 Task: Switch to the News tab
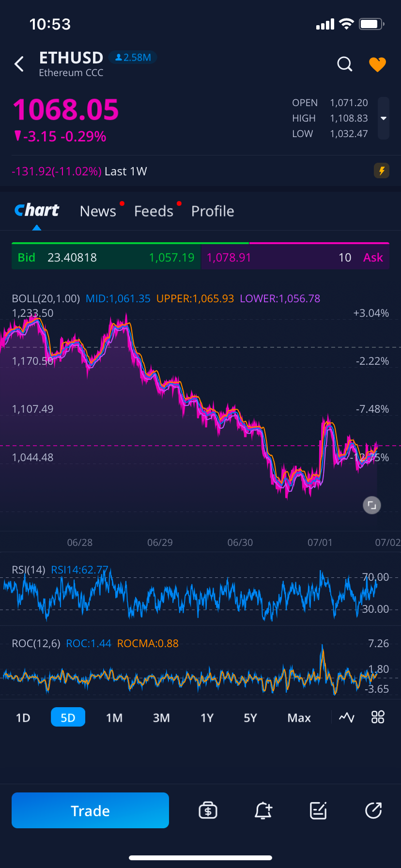click(x=98, y=211)
